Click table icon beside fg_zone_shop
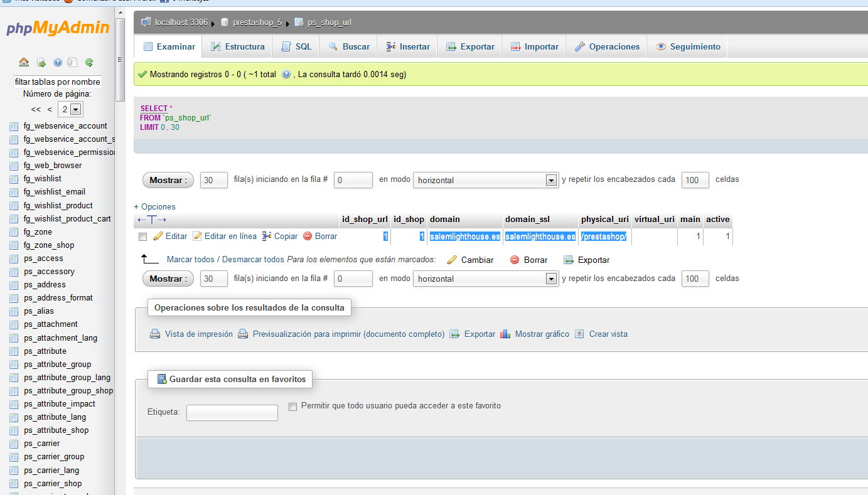The width and height of the screenshot is (868, 495). [x=14, y=245]
